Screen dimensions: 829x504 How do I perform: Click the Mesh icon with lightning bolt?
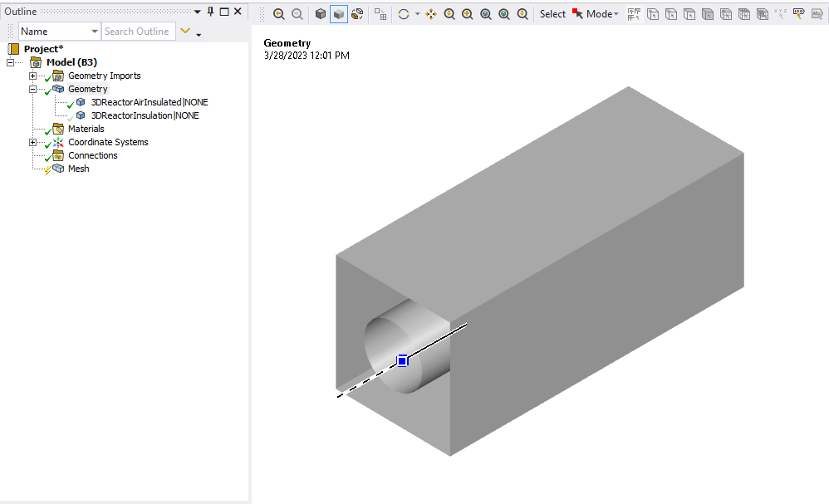coord(58,169)
